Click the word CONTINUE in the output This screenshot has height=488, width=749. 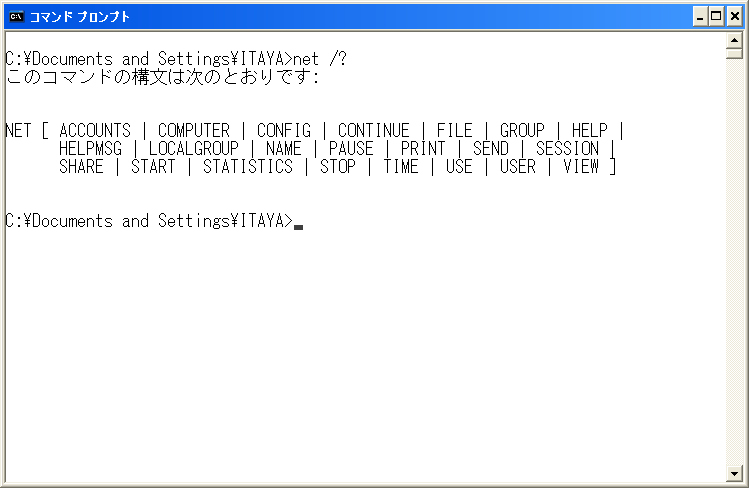[374, 130]
